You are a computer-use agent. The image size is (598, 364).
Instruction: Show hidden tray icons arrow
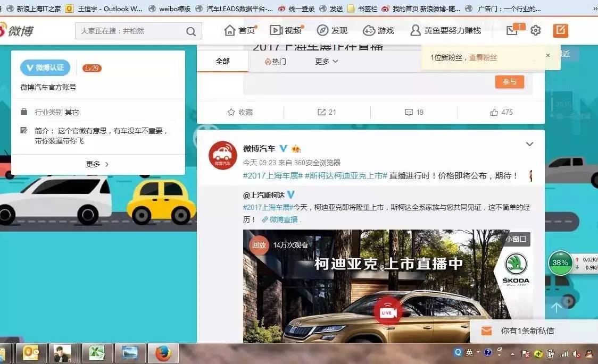[x=512, y=354]
